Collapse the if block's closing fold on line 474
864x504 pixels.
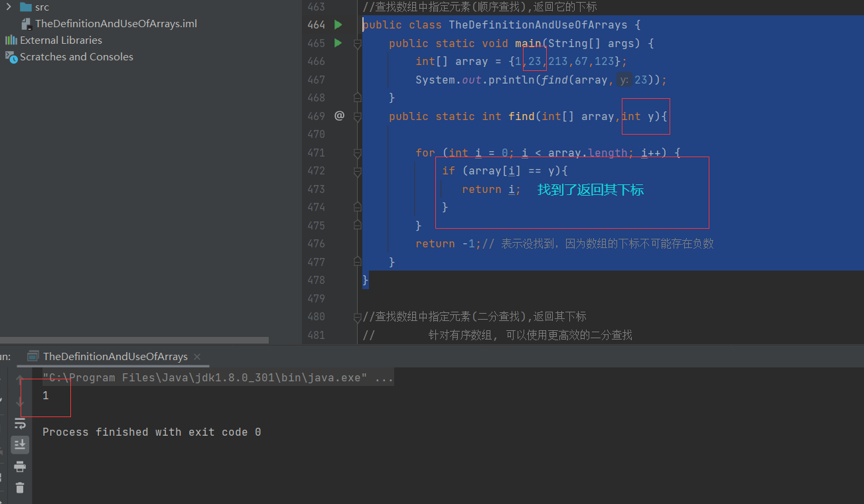pyautogui.click(x=357, y=207)
